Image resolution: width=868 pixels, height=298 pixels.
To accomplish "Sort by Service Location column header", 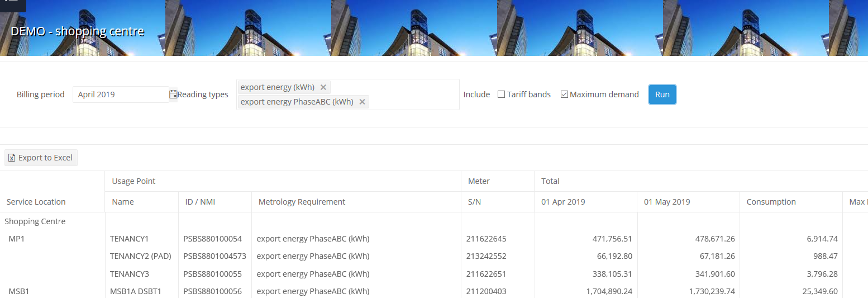I will point(36,202).
